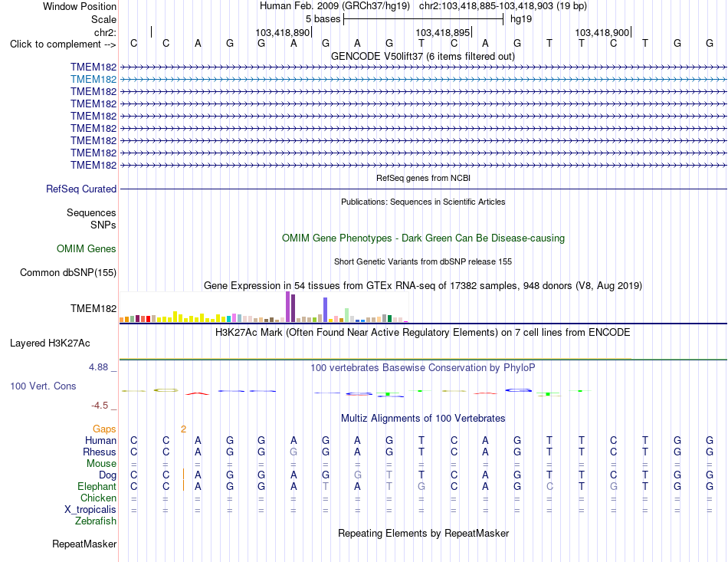Viewport: 728px width, 562px height.
Task: Click the 103,418,890 ruler position label
Action: click(282, 32)
